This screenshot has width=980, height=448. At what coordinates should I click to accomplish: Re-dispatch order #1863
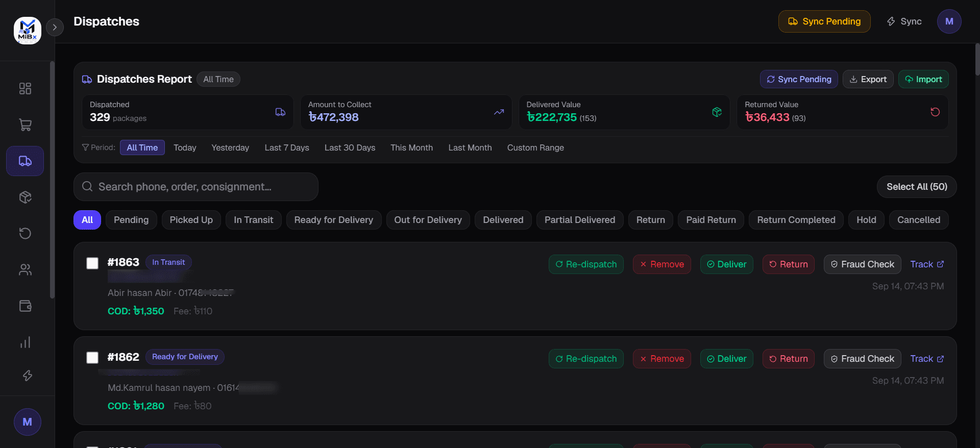tap(586, 264)
